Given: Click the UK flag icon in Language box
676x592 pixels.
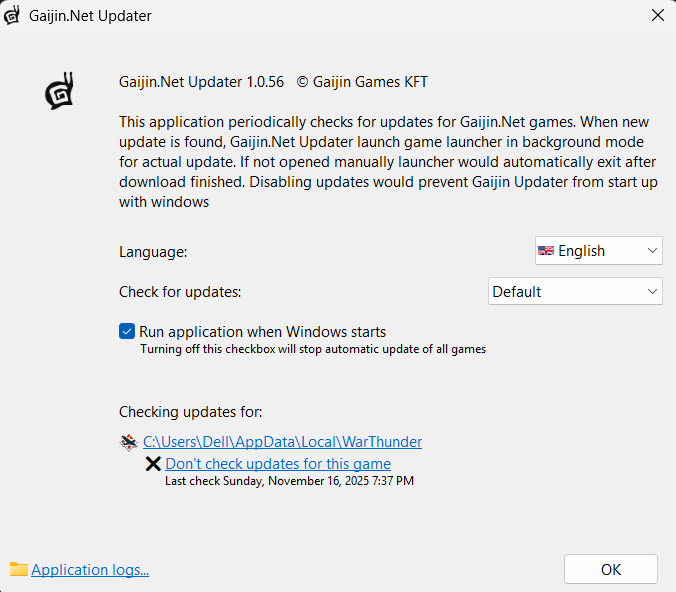Looking at the screenshot, I should (x=546, y=251).
